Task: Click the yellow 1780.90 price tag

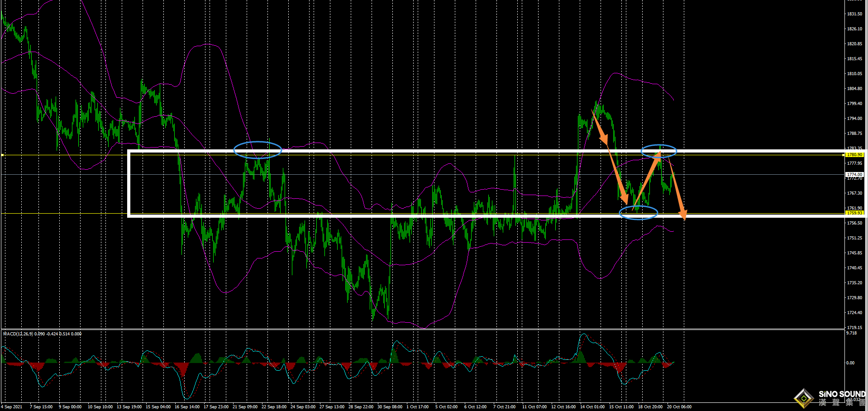Action: (x=854, y=155)
